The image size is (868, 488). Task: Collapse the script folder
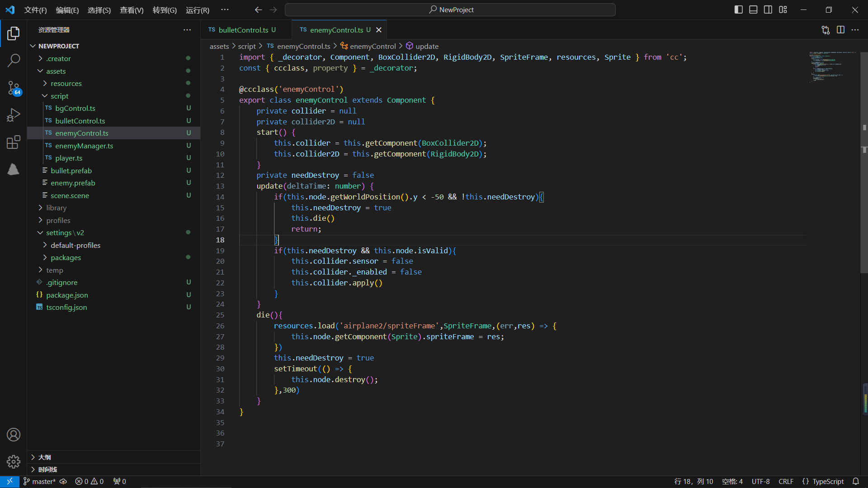(59, 96)
